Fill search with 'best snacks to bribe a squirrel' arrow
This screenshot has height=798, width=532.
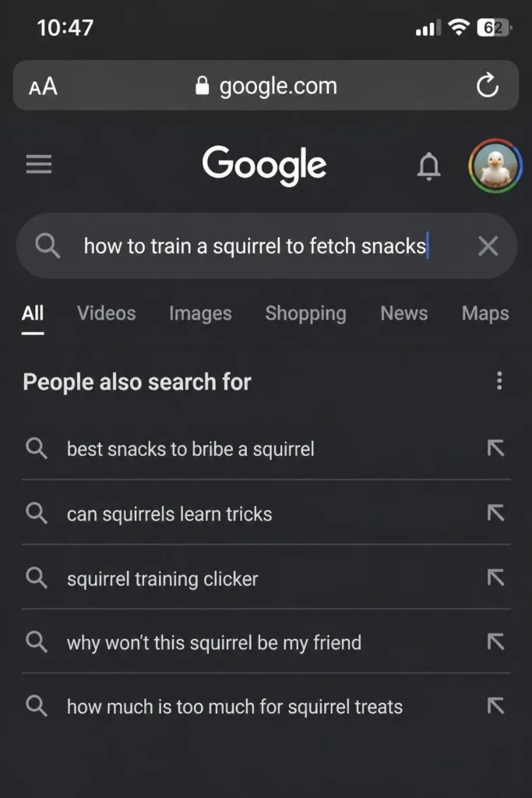(495, 448)
